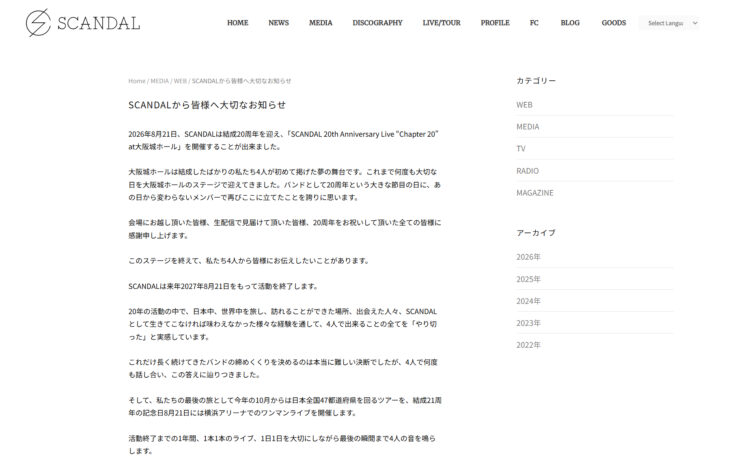Select the MEDIA category in sidebar
Image resolution: width=752 pixels, height=465 pixels.
pyautogui.click(x=528, y=127)
